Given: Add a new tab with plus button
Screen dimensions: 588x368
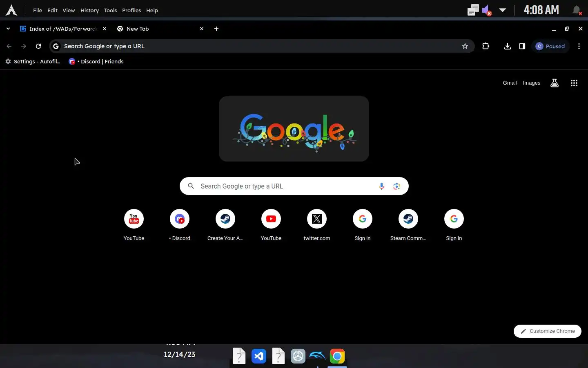Looking at the screenshot, I should point(216,29).
